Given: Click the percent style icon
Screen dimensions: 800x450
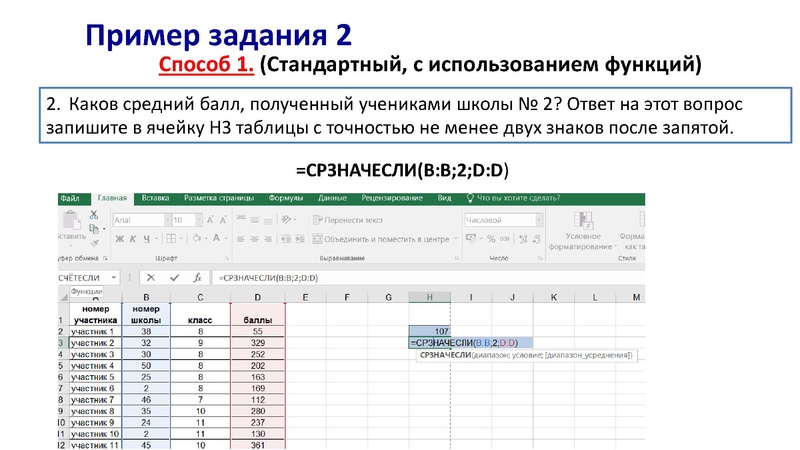Looking at the screenshot, I should [x=491, y=239].
